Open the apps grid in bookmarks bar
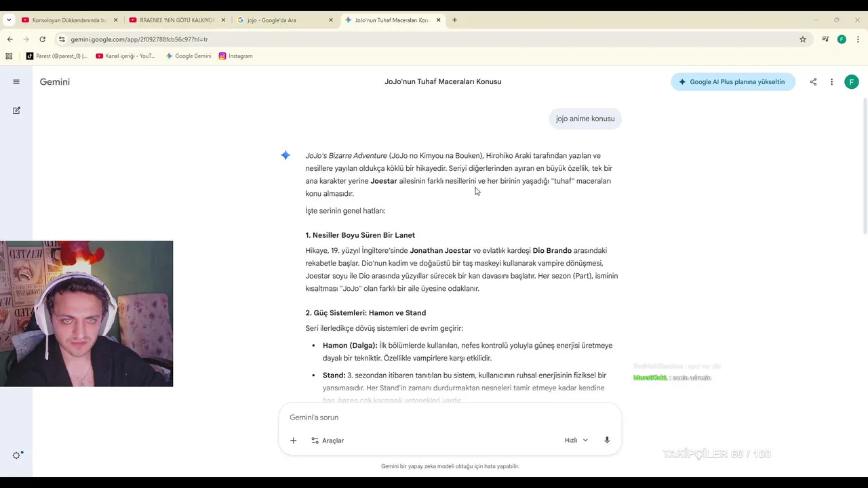This screenshot has height=488, width=868. (x=9, y=56)
